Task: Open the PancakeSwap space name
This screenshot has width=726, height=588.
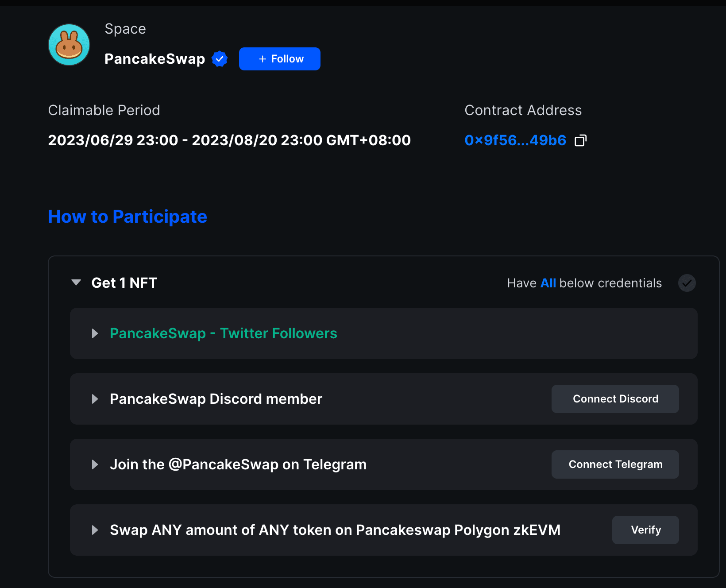Action: click(154, 59)
